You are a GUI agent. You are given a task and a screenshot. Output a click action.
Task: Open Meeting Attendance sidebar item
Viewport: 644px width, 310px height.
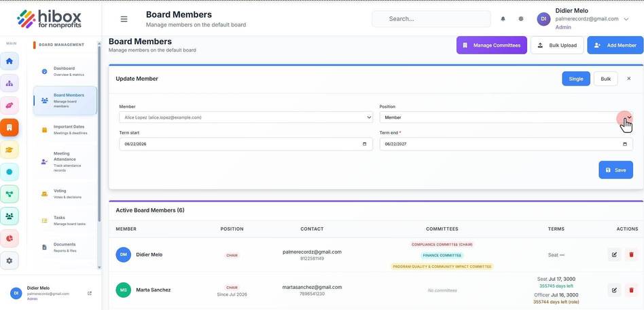(x=65, y=161)
